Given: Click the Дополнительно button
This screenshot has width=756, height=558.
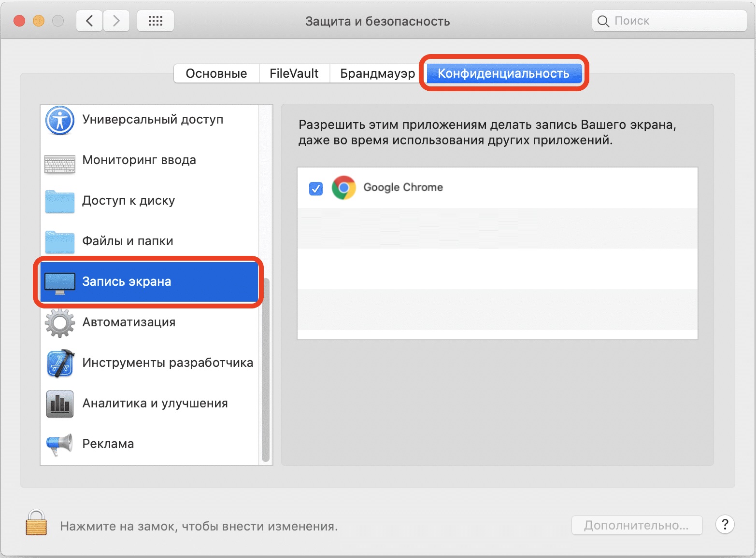Looking at the screenshot, I should pos(637,525).
